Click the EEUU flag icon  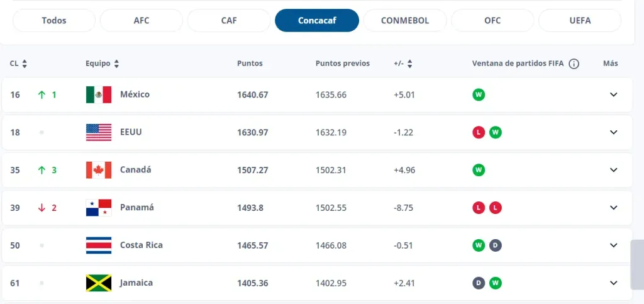[x=98, y=132]
